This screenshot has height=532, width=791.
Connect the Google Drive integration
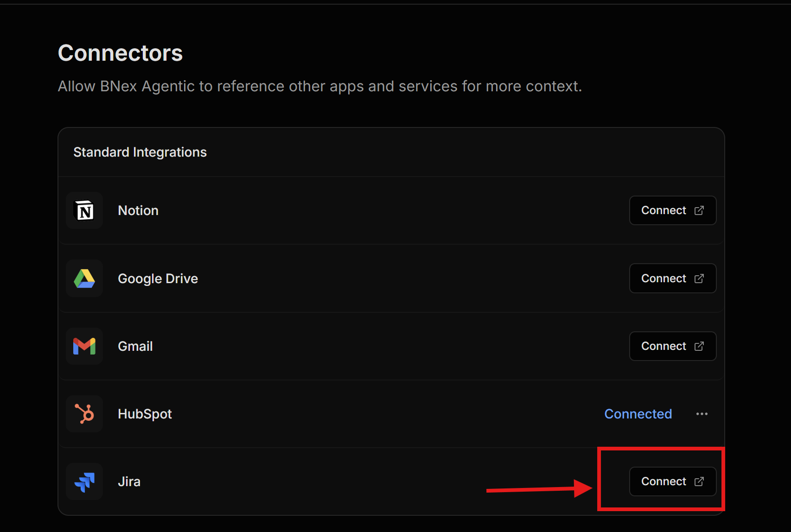click(x=672, y=279)
